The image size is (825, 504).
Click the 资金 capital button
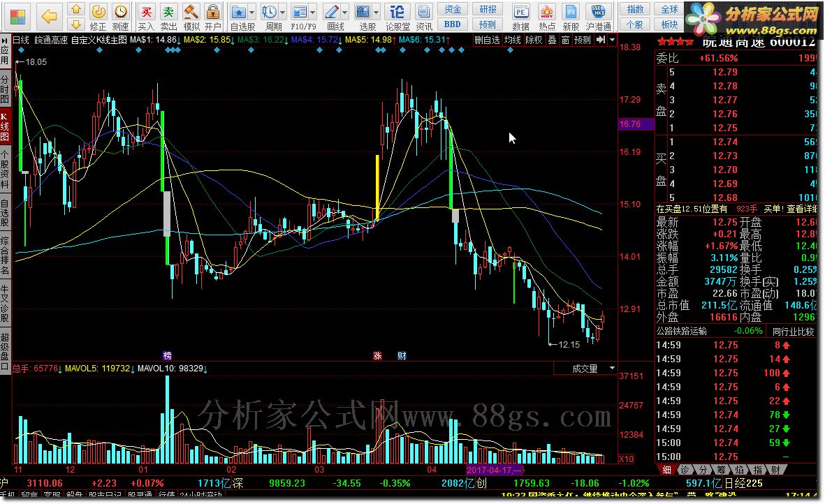[x=453, y=10]
